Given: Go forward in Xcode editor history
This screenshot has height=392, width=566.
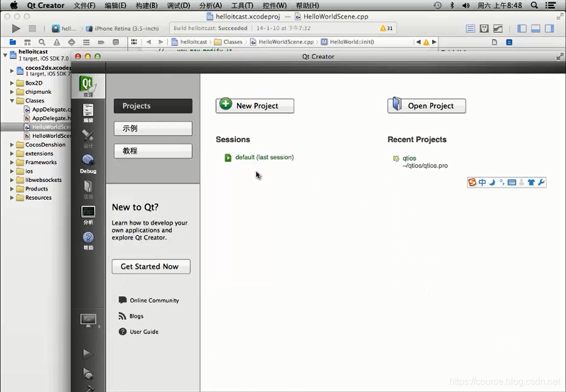Looking at the screenshot, I should point(161,42).
